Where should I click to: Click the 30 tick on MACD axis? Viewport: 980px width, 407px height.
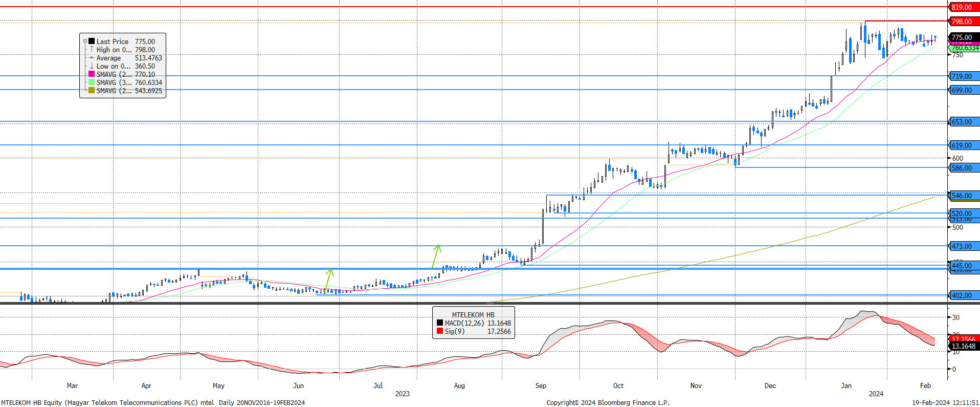955,317
